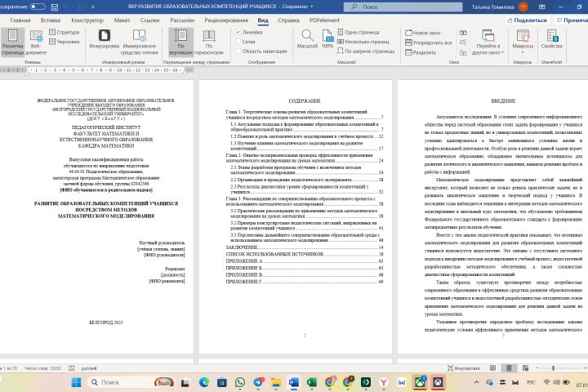Open the Windows Start menu
This screenshot has width=588, height=392.
76,382
